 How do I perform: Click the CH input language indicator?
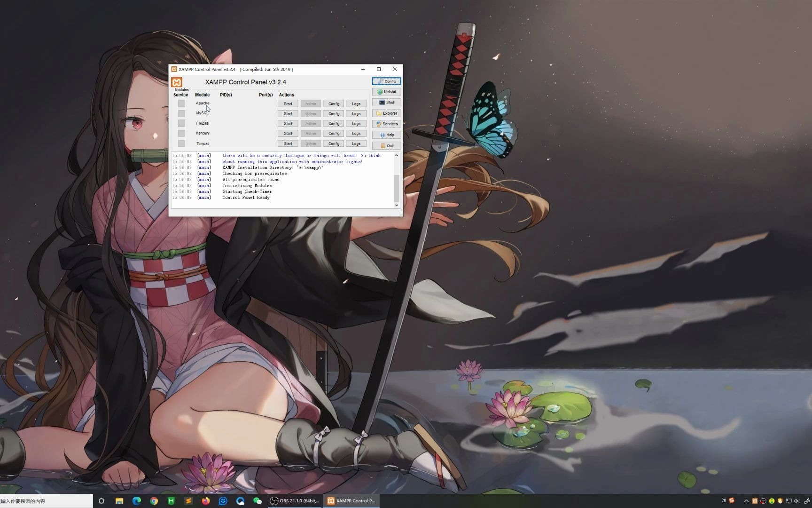pyautogui.click(x=724, y=500)
